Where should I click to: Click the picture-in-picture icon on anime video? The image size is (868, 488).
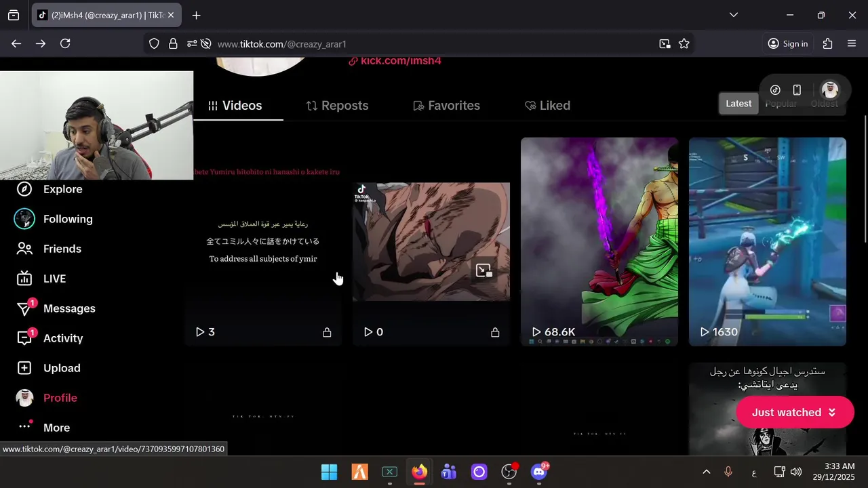484,270
